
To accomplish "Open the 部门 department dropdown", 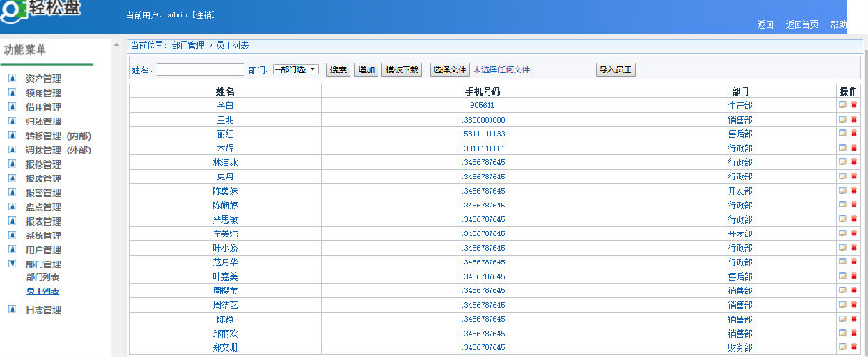I will click(295, 69).
